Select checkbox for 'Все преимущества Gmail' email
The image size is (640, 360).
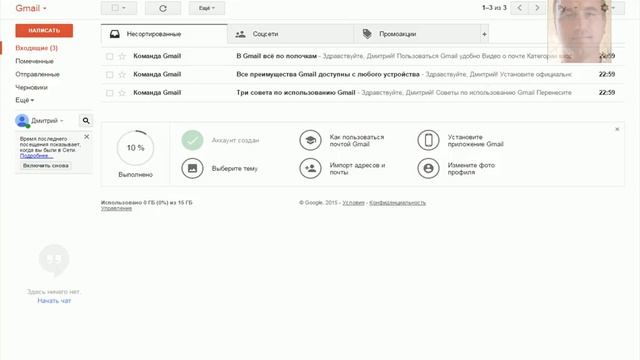[109, 75]
